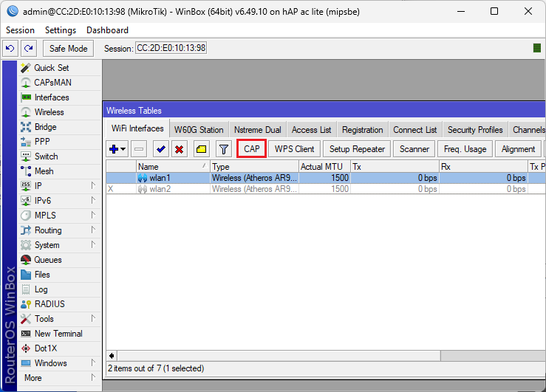Click the Remove minus icon

click(x=139, y=149)
